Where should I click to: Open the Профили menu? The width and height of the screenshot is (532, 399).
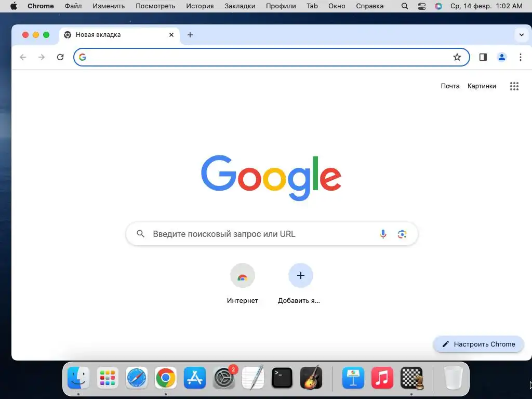tap(281, 6)
